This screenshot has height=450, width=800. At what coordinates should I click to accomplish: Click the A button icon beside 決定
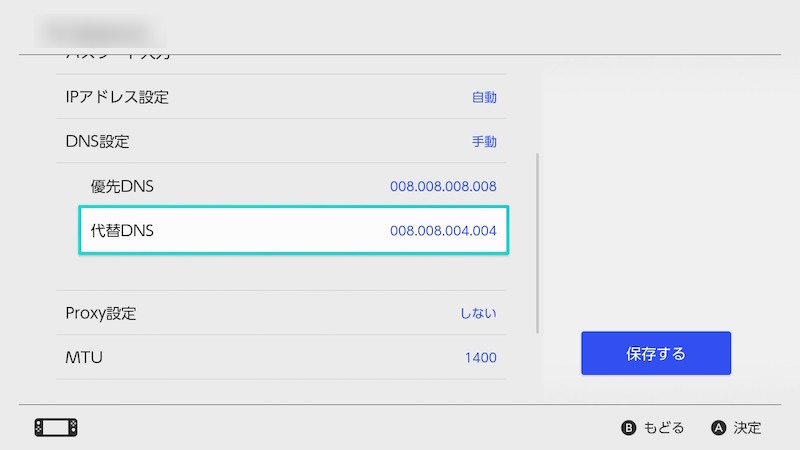[718, 428]
